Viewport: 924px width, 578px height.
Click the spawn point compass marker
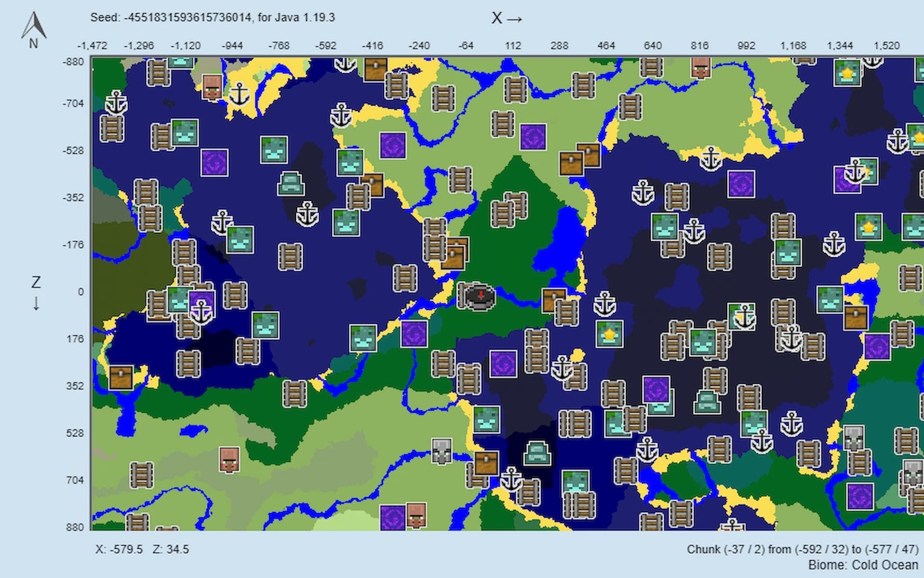tap(480, 296)
